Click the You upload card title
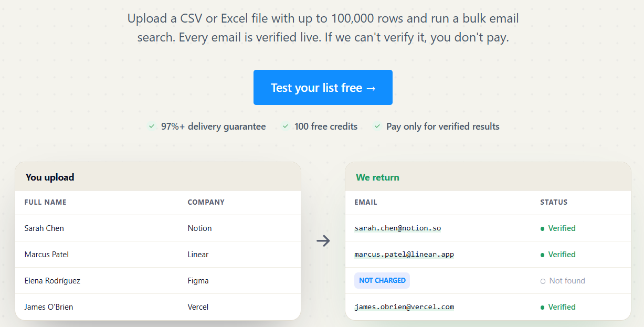644x327 pixels. [50, 177]
